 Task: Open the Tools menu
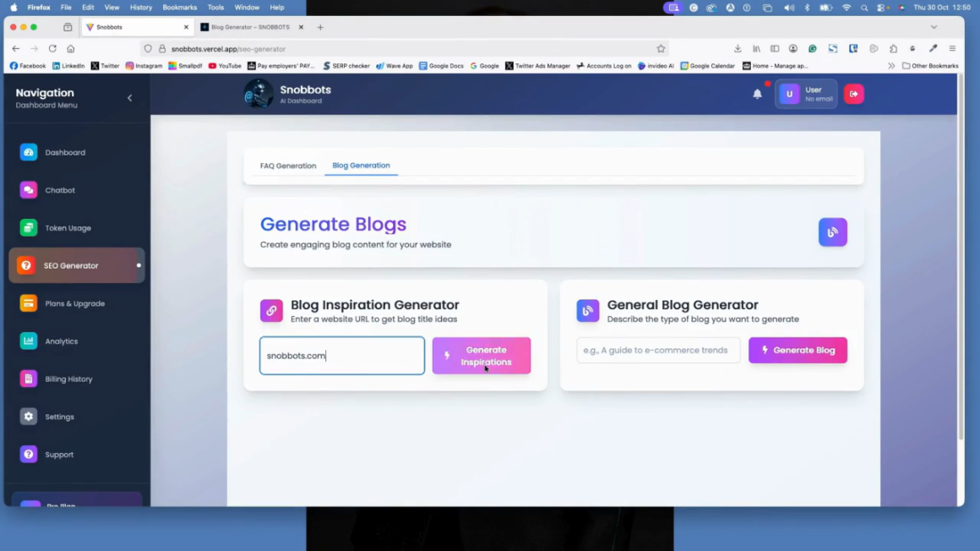(215, 8)
